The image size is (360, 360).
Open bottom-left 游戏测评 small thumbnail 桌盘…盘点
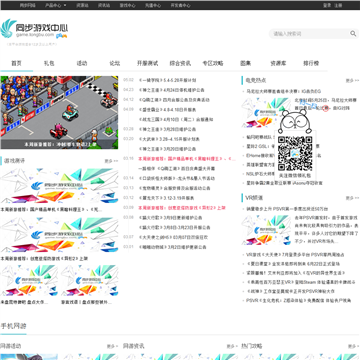point(29,281)
